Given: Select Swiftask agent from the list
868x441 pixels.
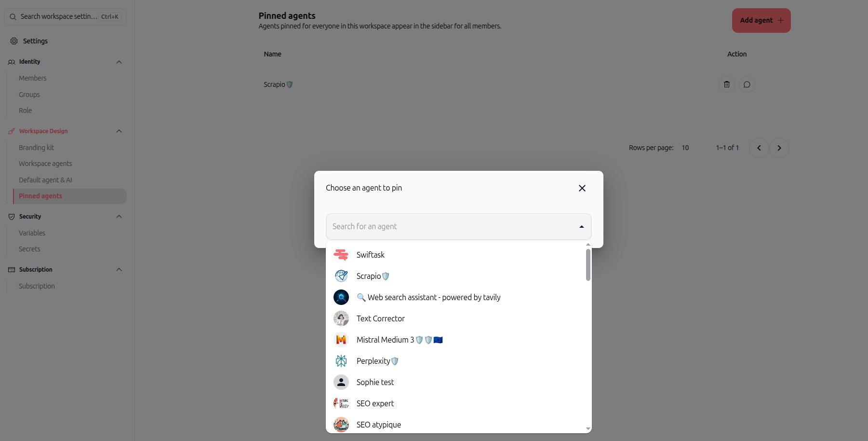Looking at the screenshot, I should 458,255.
